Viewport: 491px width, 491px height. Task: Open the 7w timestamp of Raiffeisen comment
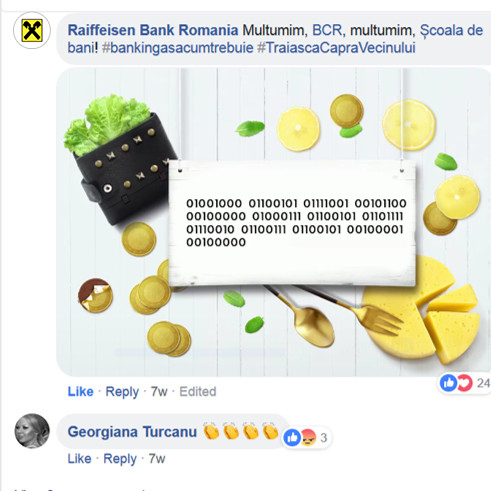pyautogui.click(x=159, y=391)
